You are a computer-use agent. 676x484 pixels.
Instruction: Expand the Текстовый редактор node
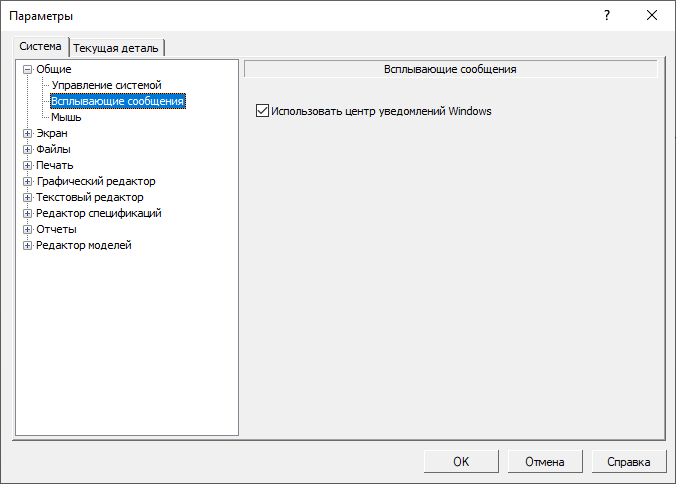[28, 198]
